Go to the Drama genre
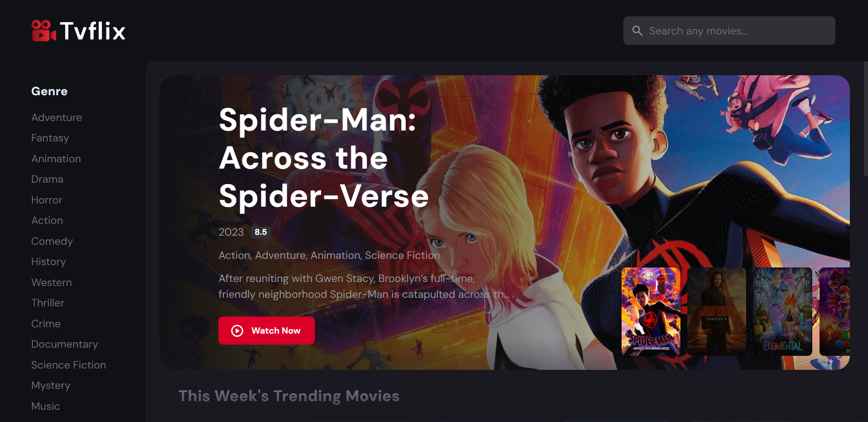 (47, 179)
